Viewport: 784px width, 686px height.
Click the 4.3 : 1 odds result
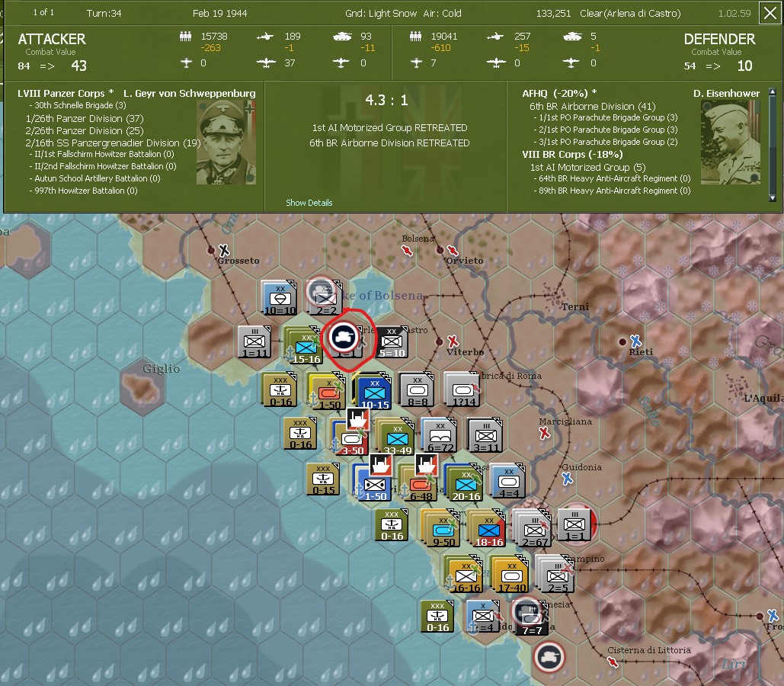386,100
